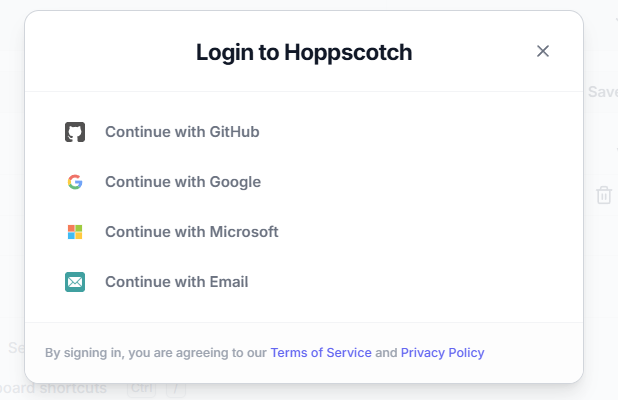Click the slash key badge
Screen dimensions: 618x400
coord(175,389)
